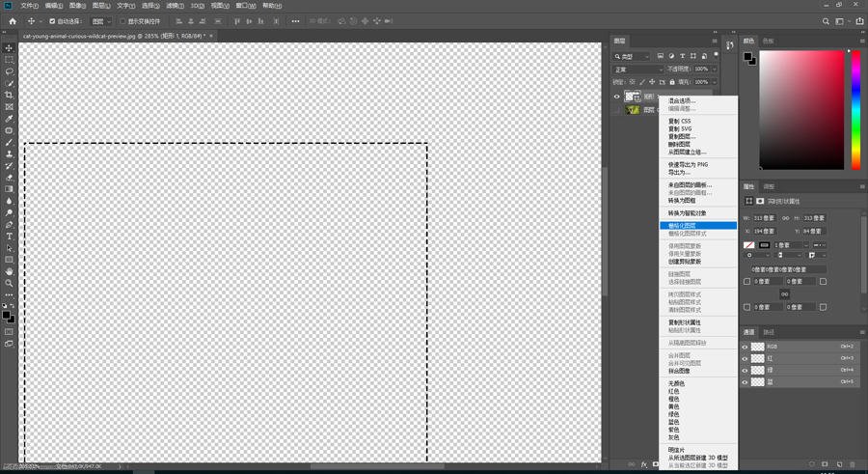Viewport: 868px width, 474px height.
Task: Pick the Lasso tool
Action: [10, 71]
